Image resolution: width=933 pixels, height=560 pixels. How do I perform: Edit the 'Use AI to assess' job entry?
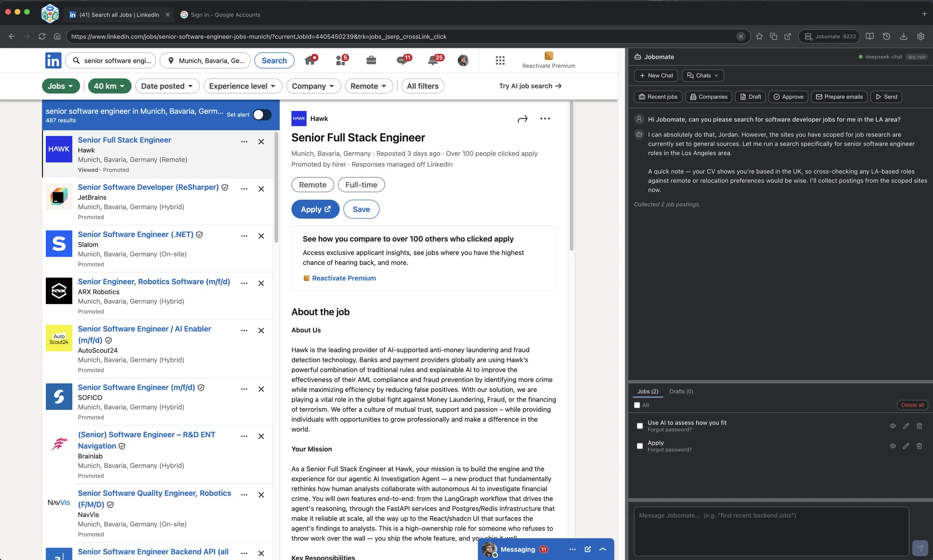pyautogui.click(x=906, y=426)
